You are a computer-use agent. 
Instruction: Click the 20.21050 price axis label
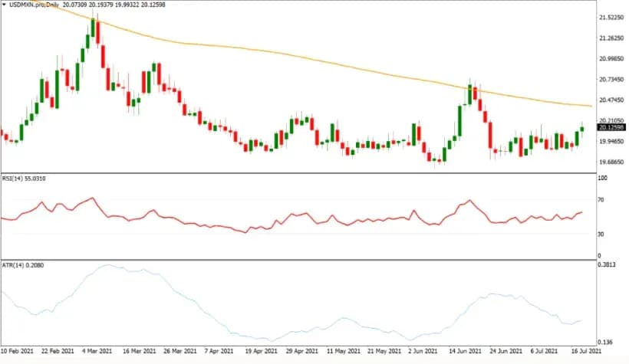coord(611,120)
